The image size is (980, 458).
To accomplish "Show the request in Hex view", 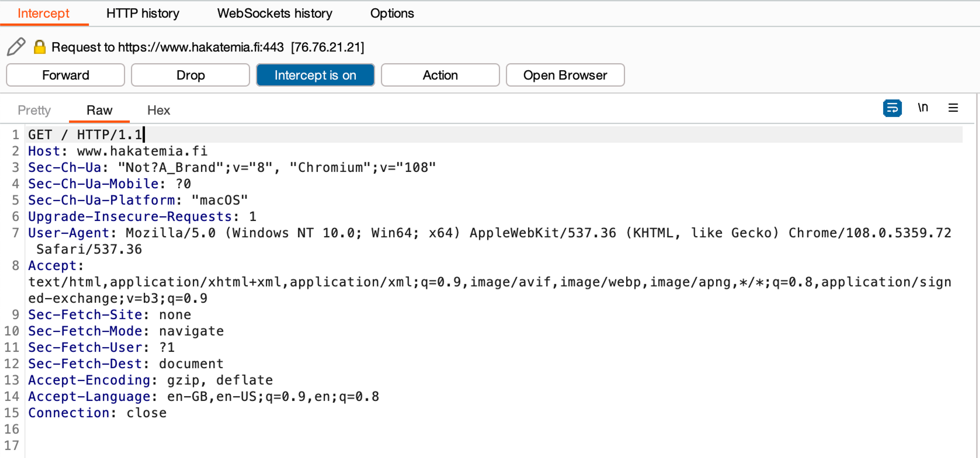I will click(158, 110).
